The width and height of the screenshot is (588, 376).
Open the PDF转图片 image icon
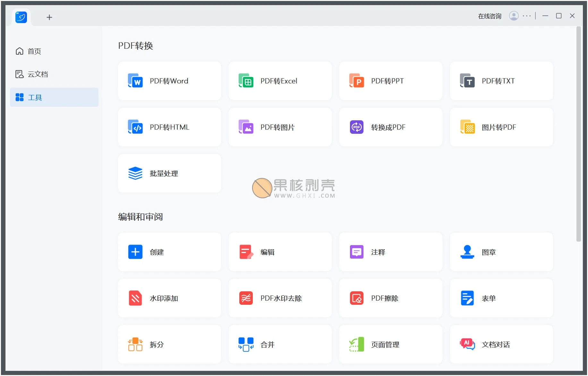coord(246,127)
